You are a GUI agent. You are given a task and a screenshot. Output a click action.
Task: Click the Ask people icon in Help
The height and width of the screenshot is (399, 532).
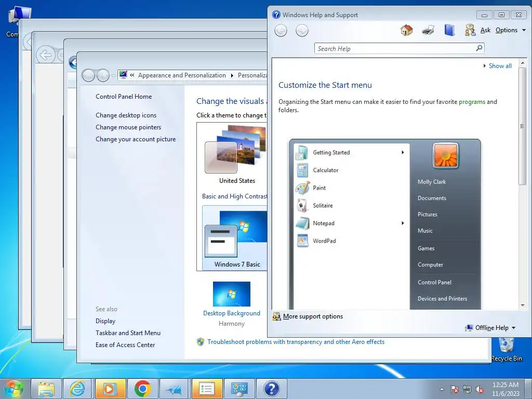(470, 30)
